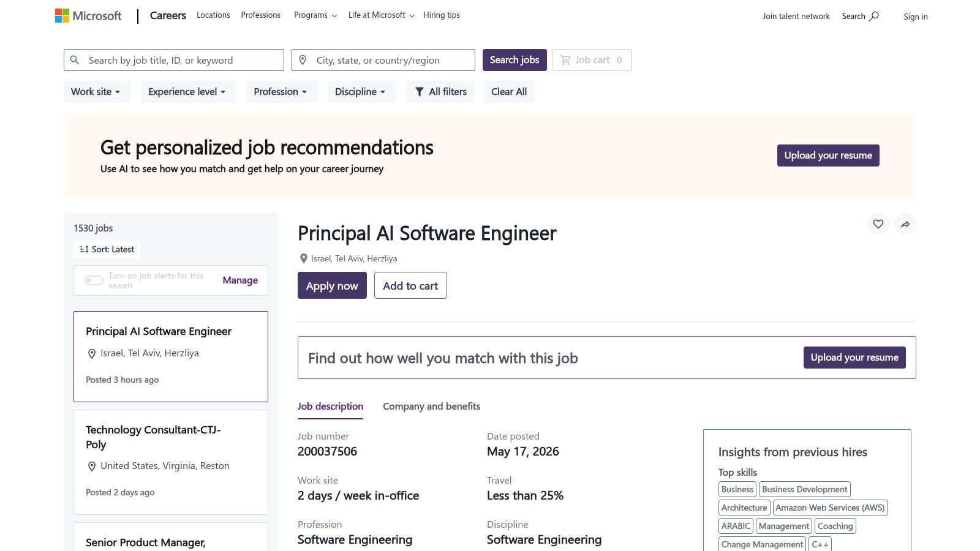Switch to Company and benefits tab
Image resolution: width=980 pixels, height=551 pixels.
coord(431,407)
